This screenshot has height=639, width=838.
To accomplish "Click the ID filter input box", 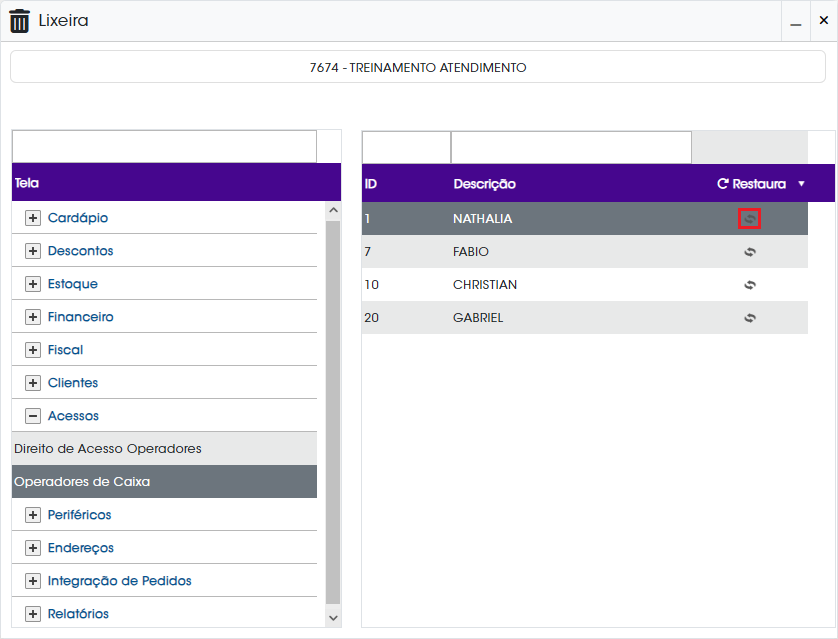I will (406, 147).
